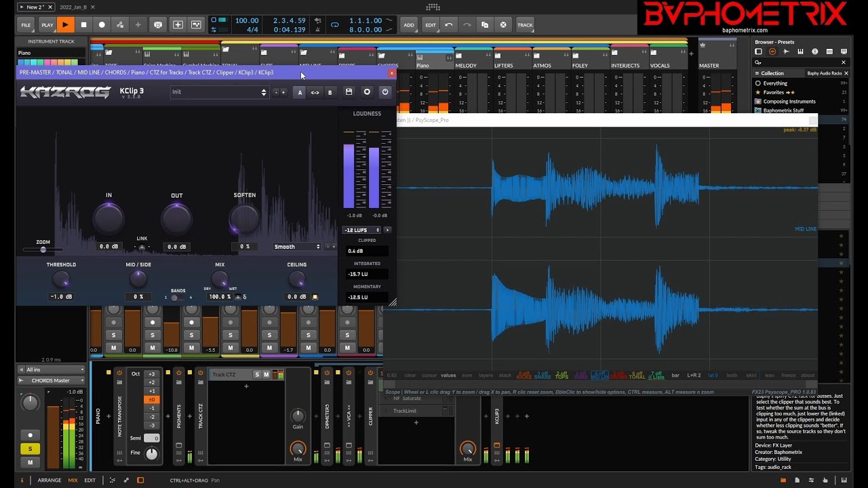Solo the Track CTZ layer

(x=257, y=374)
